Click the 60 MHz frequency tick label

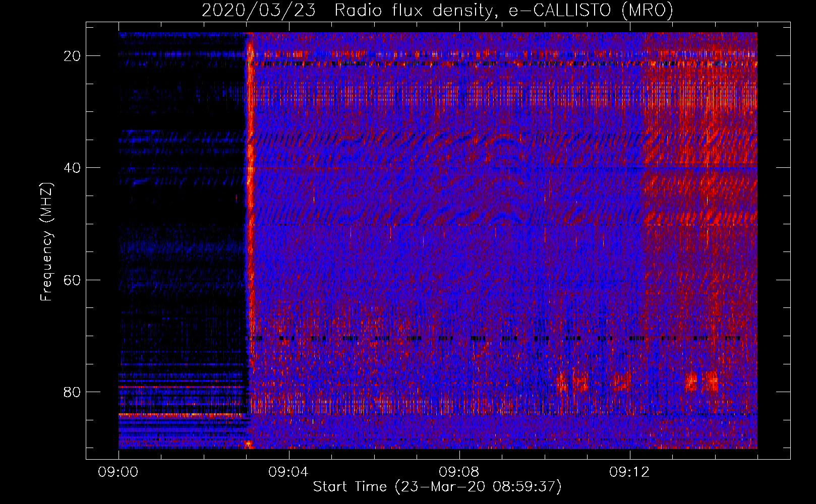(x=72, y=280)
